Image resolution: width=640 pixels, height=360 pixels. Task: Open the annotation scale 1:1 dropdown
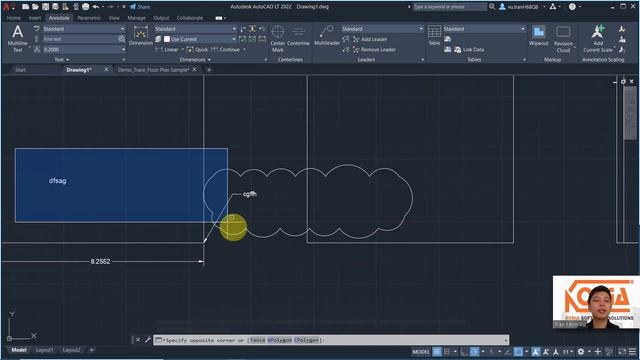coord(568,351)
